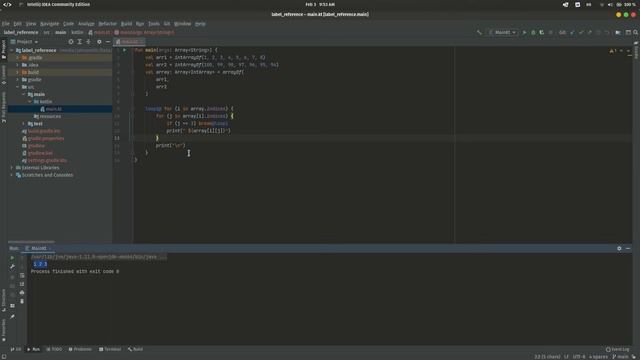Click the locate current file icon in Project panel
Image resolution: width=640 pixels, height=360 pixels.
(x=71, y=42)
